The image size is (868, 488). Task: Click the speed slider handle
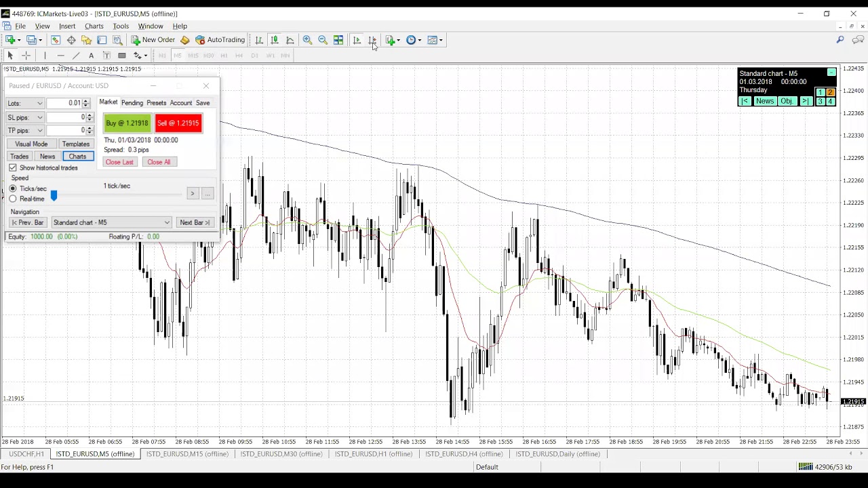pyautogui.click(x=54, y=196)
